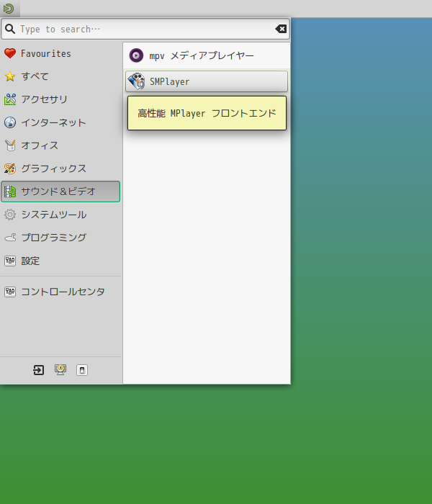Open the プログラミング category
432x504 pixels.
60,238
